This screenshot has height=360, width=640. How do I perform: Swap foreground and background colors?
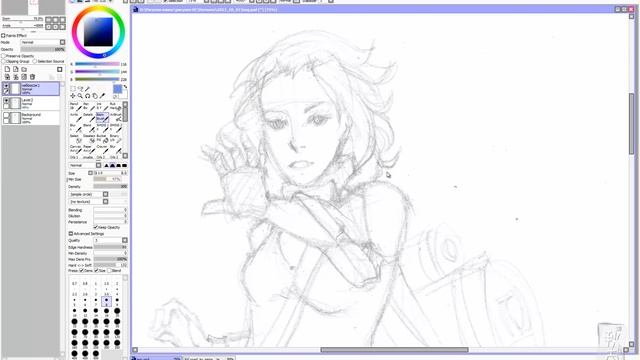coord(125,87)
